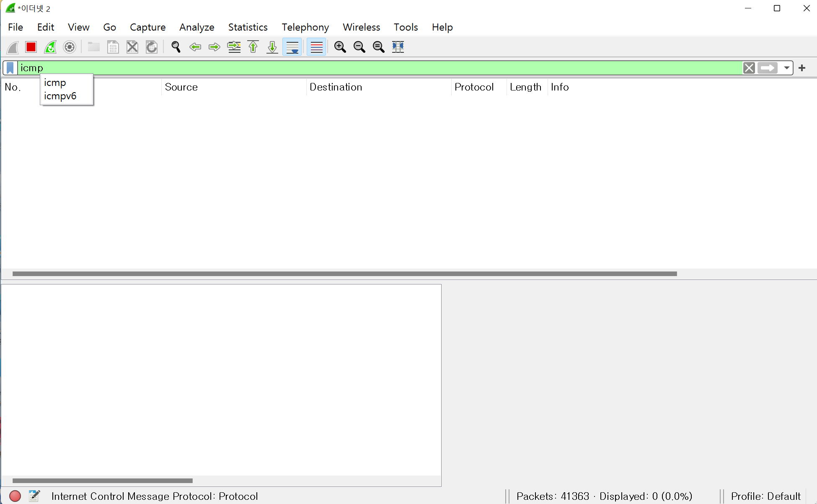
Task: Select icmpv6 from autocomplete suggestions
Action: click(60, 96)
